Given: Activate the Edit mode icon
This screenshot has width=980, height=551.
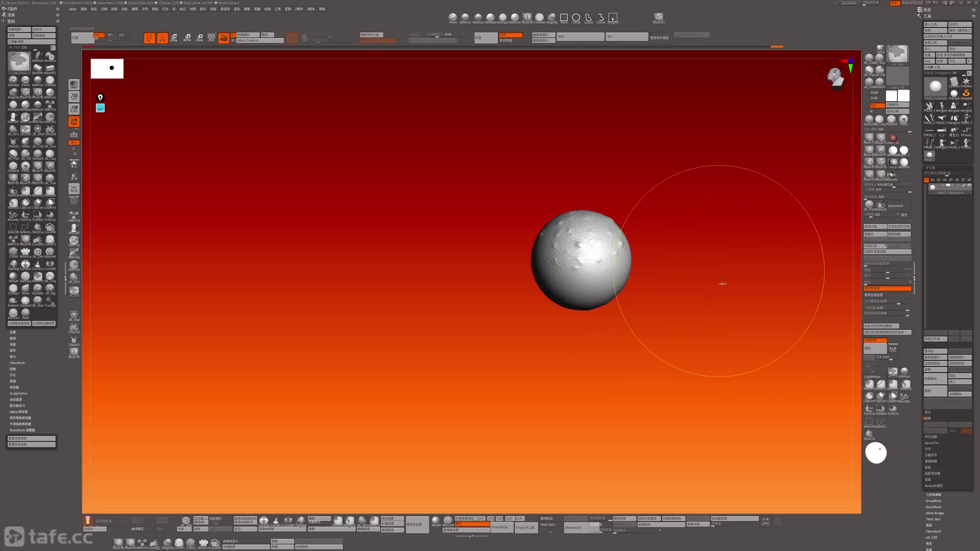Looking at the screenshot, I should [149, 38].
